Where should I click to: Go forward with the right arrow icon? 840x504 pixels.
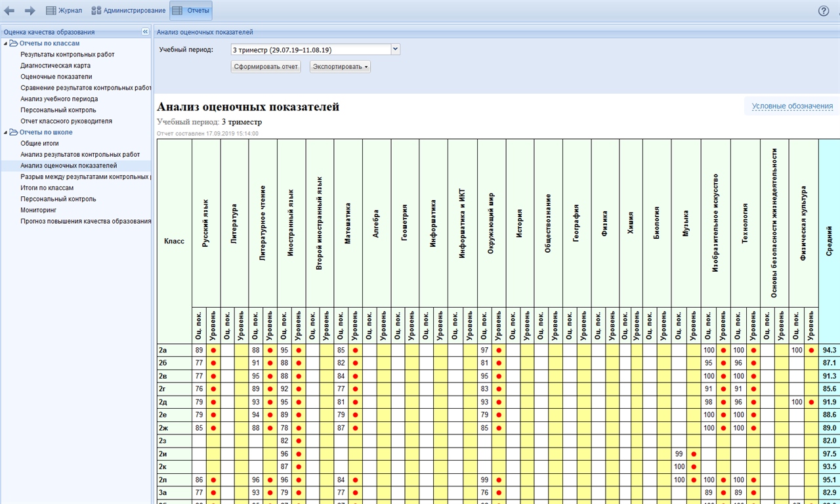click(x=30, y=10)
